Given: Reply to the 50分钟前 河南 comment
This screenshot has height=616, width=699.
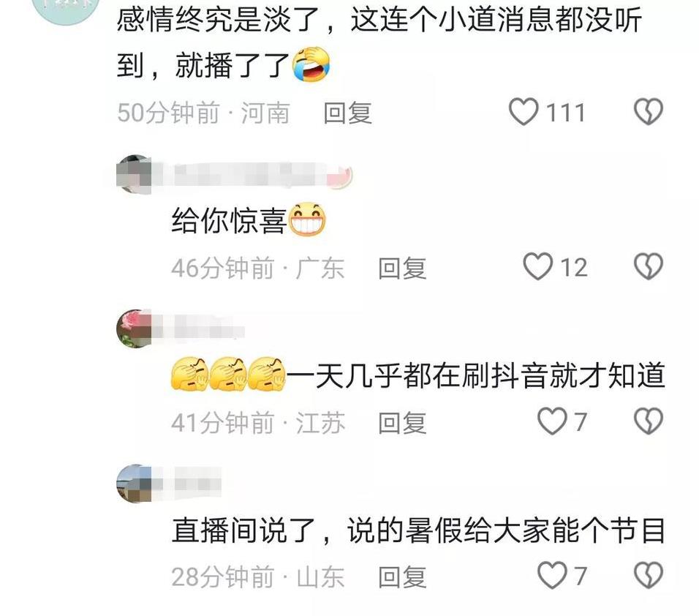Looking at the screenshot, I should (x=348, y=113).
